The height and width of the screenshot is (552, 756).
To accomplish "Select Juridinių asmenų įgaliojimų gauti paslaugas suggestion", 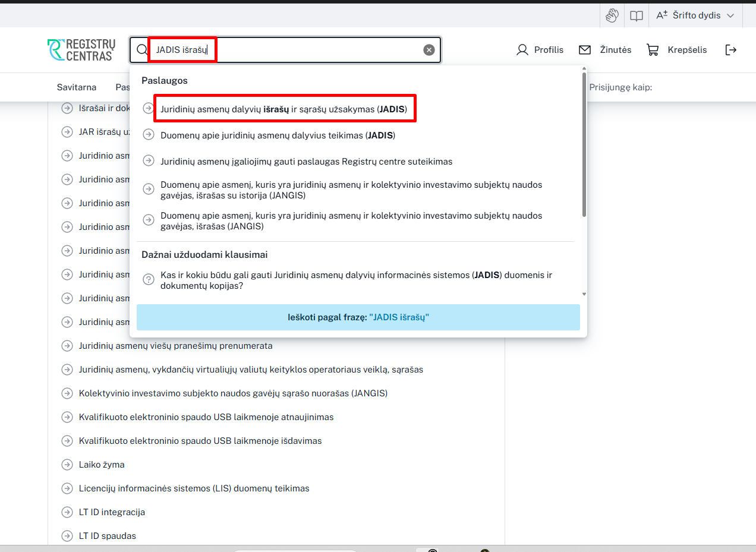I will (x=306, y=161).
